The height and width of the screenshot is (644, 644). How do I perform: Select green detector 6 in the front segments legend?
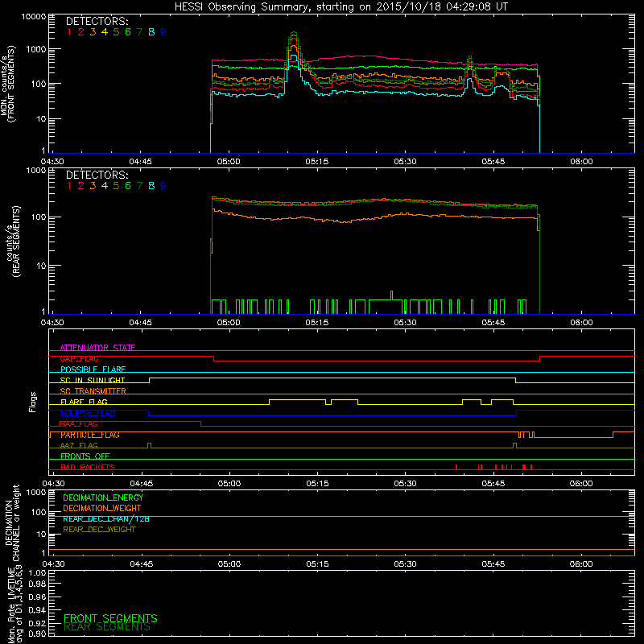(128, 32)
